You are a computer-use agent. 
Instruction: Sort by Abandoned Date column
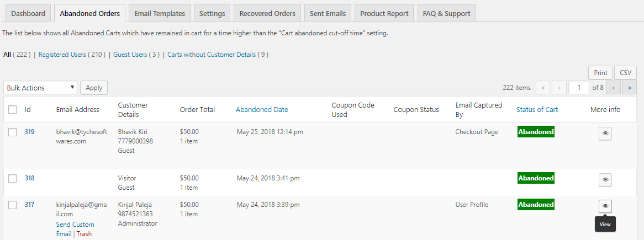tap(262, 110)
